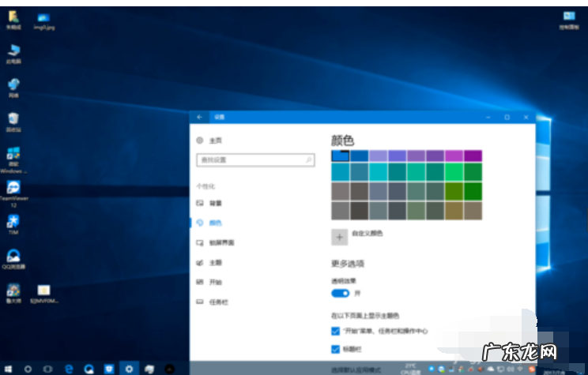
Task: Go back using the Settings back arrow
Action: coord(199,118)
